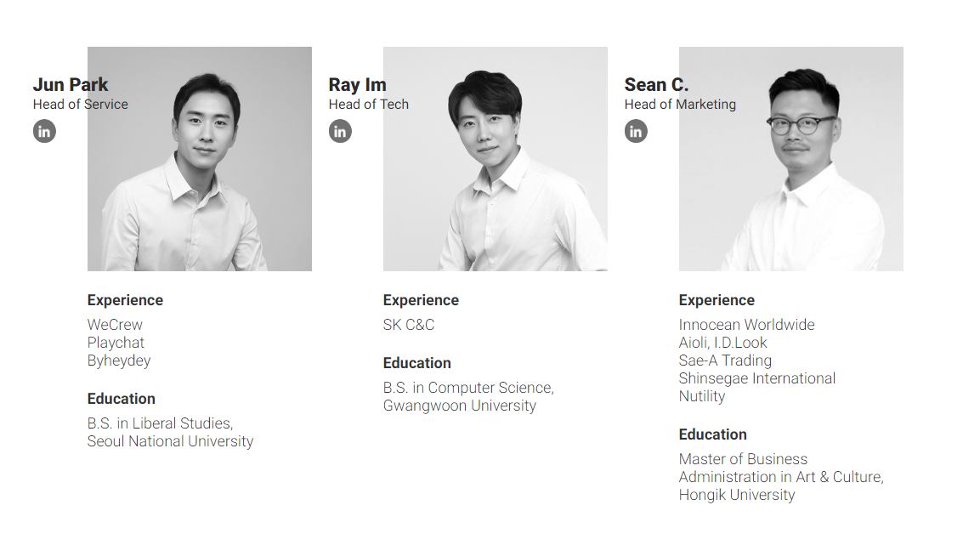Open Ray Im's LinkedIn icon
The width and height of the screenshot is (980, 545).
coord(340,131)
